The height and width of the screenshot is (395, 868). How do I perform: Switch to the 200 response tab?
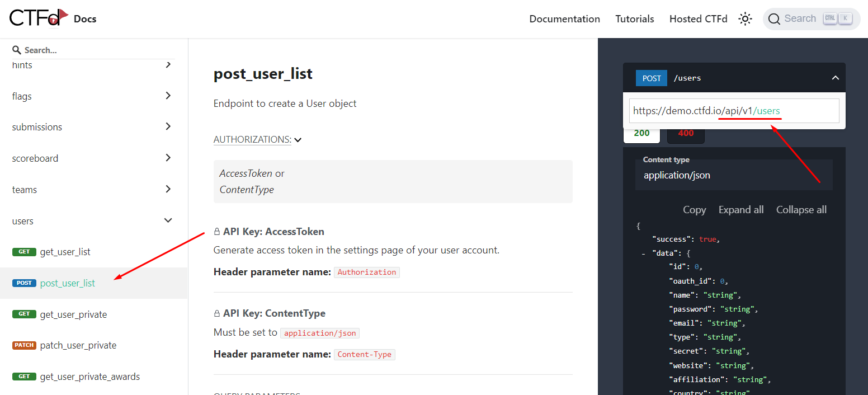pos(641,133)
